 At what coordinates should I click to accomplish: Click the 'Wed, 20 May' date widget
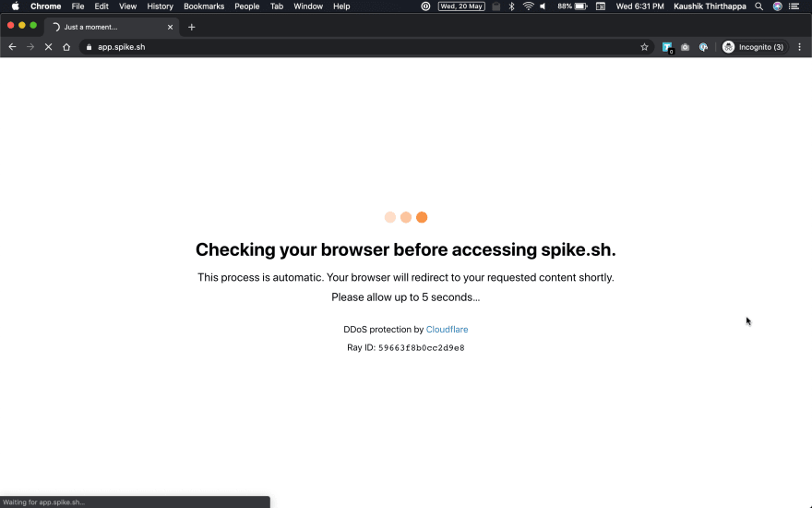click(461, 6)
